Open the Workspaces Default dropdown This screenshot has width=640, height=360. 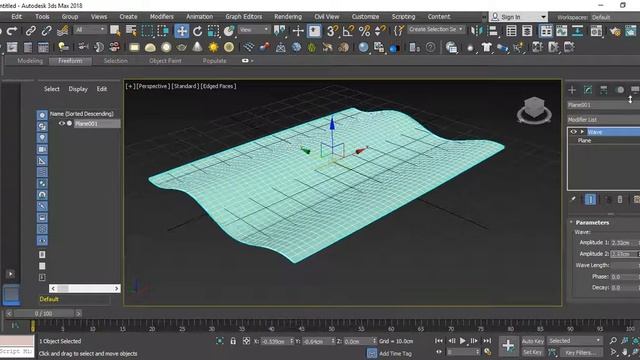614,17
